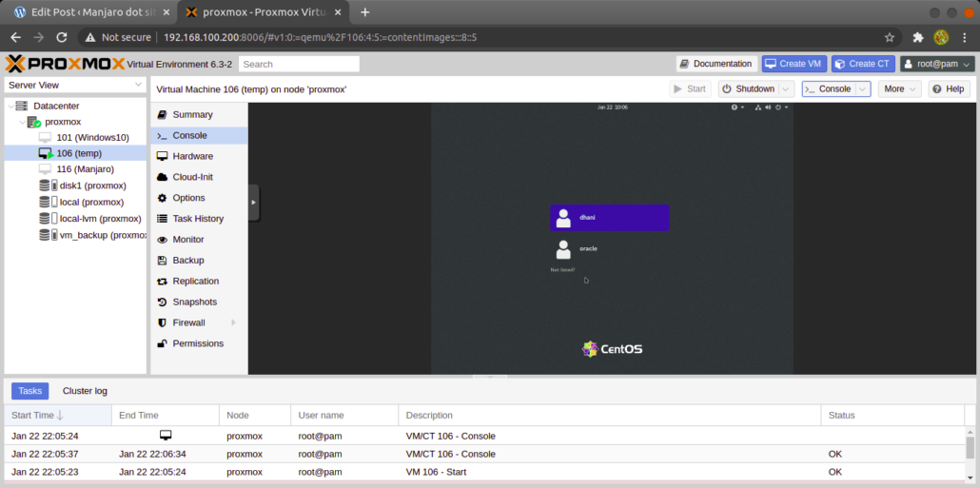Open the Documentation button
This screenshot has width=980, height=488.
point(716,64)
